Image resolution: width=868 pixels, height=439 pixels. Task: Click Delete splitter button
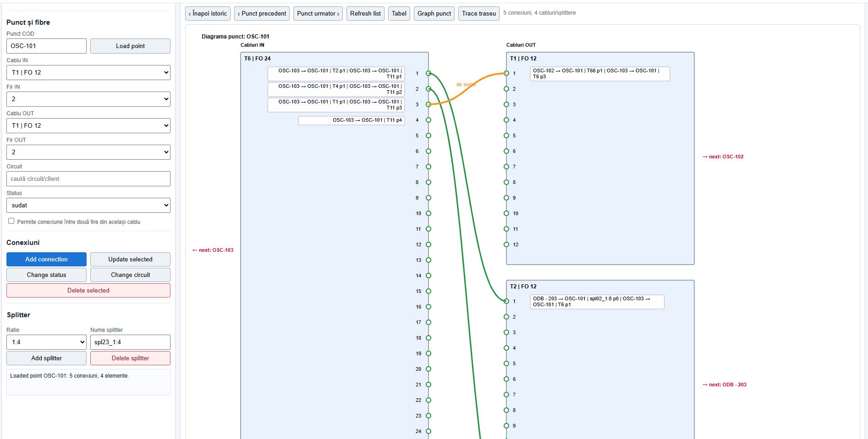pos(130,358)
